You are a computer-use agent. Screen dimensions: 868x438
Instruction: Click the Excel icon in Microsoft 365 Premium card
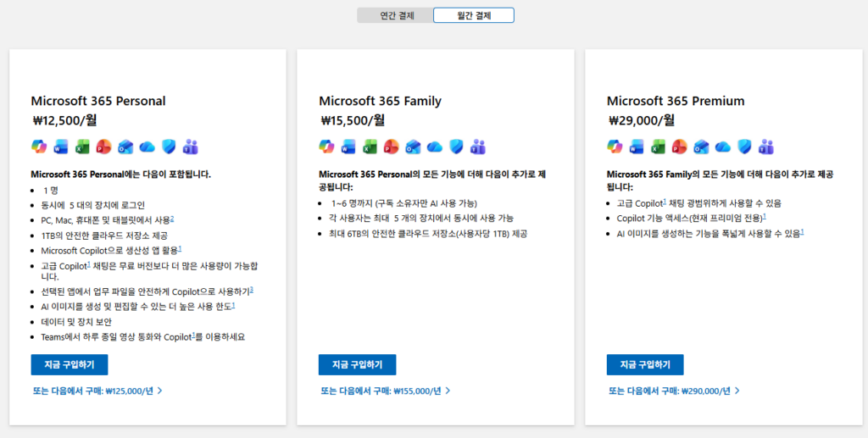658,147
